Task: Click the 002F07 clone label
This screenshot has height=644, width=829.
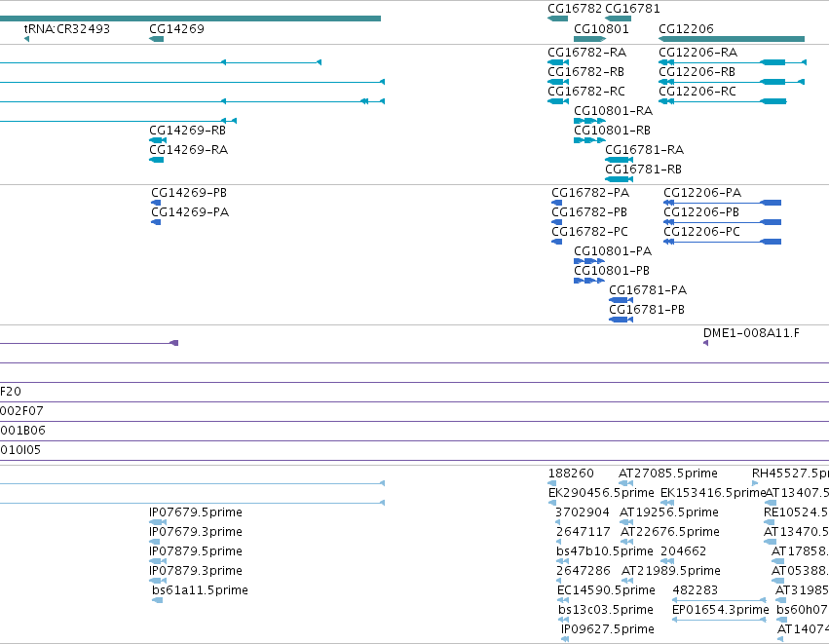Action: click(x=21, y=411)
